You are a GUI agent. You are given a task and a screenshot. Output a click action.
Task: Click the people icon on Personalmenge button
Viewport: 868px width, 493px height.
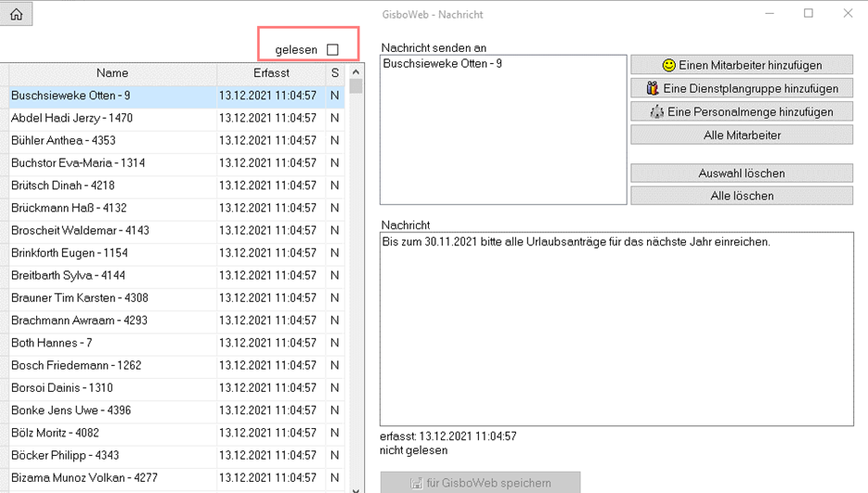click(656, 112)
